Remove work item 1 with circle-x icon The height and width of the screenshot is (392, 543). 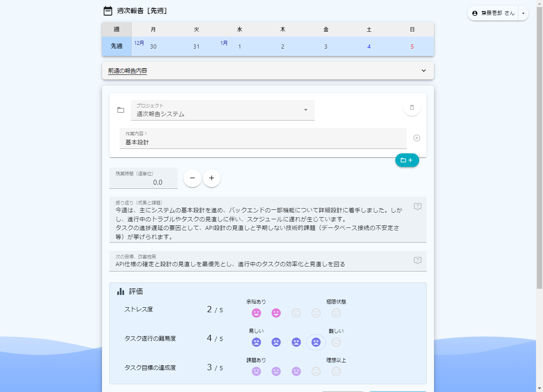tap(417, 138)
